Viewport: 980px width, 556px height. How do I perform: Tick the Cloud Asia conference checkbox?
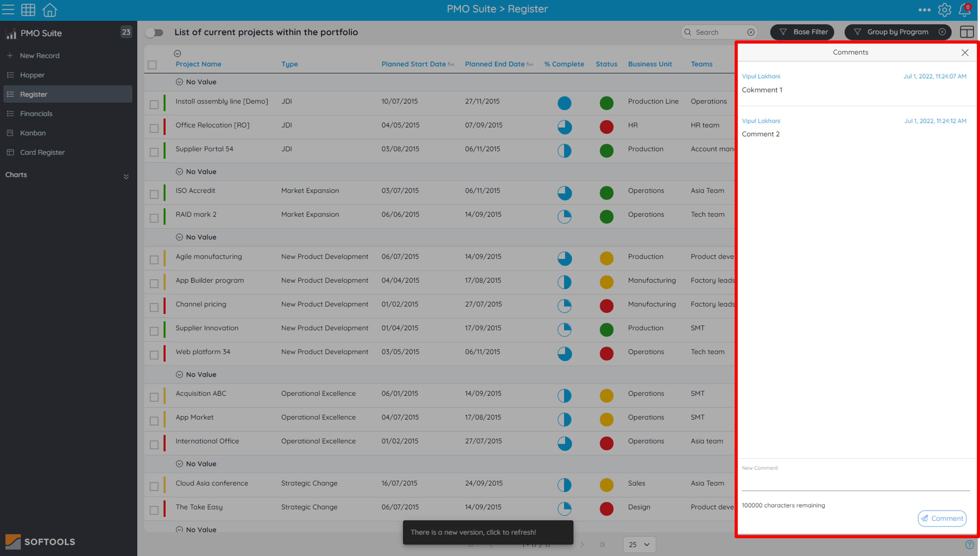point(154,486)
